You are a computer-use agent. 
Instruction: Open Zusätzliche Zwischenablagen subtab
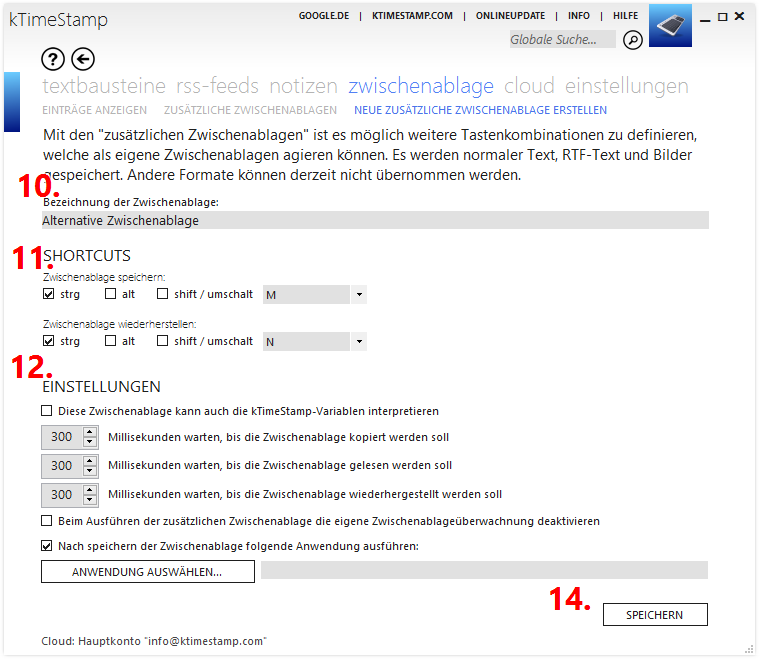[250, 110]
